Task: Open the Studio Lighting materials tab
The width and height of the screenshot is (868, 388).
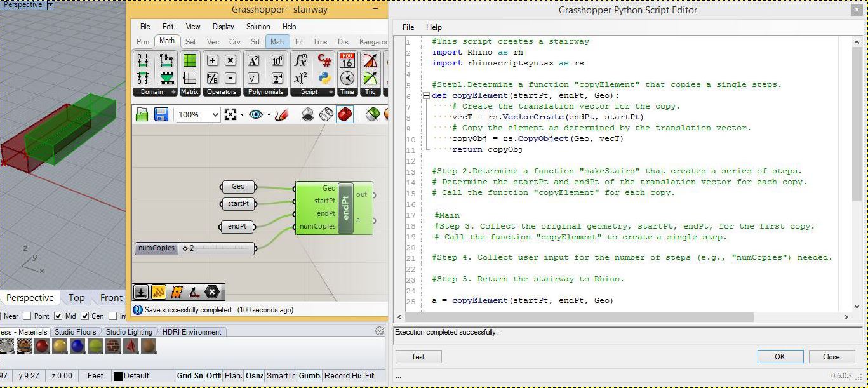Action: pos(130,332)
